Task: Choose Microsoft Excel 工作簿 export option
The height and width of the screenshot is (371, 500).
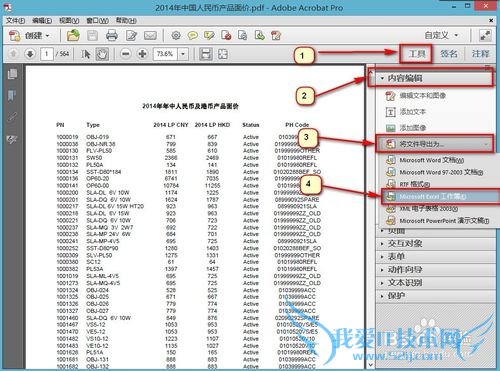Action: (440, 196)
